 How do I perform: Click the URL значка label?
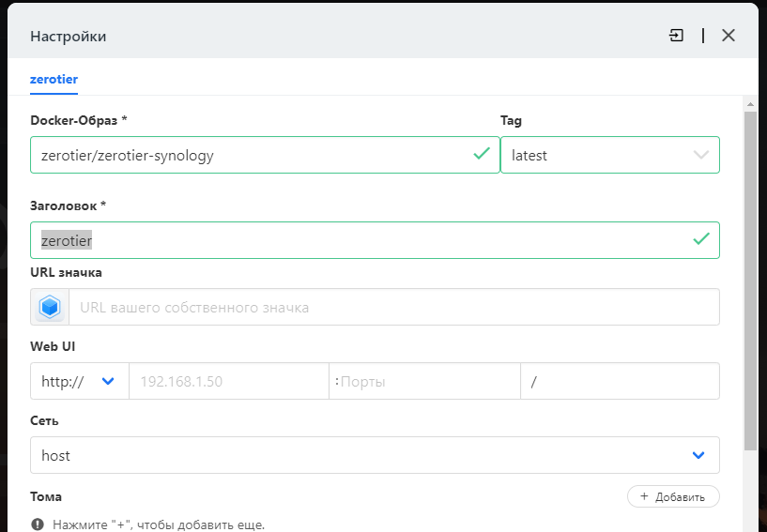tap(66, 272)
